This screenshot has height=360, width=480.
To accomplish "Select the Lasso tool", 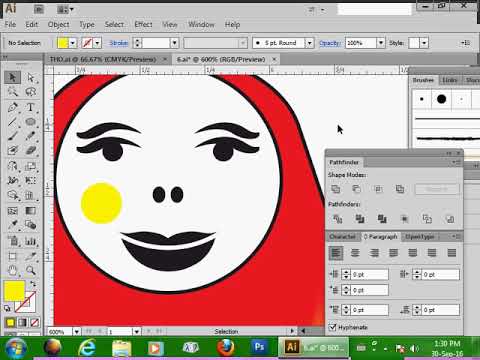I will (x=31, y=91).
